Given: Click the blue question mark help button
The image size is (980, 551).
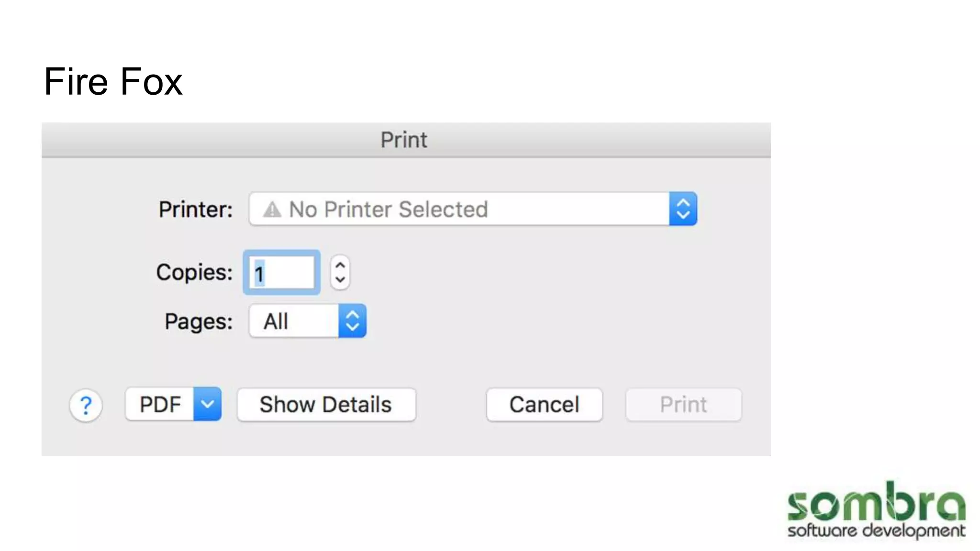Looking at the screenshot, I should pos(86,406).
